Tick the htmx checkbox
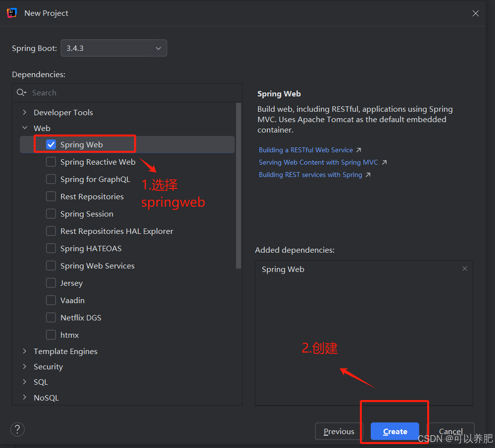The height and width of the screenshot is (448, 495). 51,335
